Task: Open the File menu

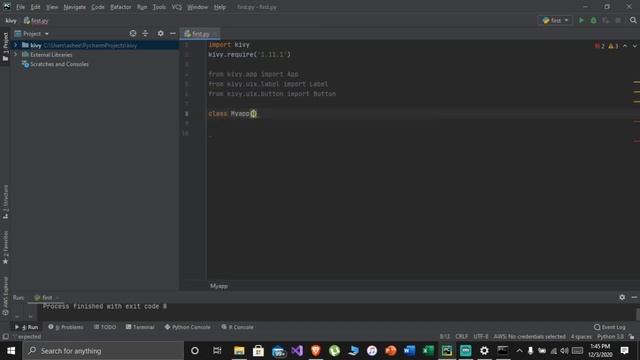Action: tap(20, 7)
